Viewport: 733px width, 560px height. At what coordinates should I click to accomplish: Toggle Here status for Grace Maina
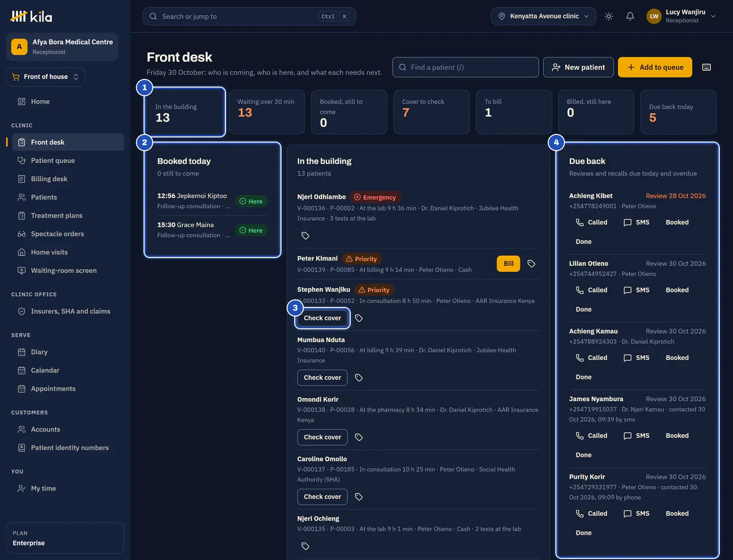pos(251,231)
